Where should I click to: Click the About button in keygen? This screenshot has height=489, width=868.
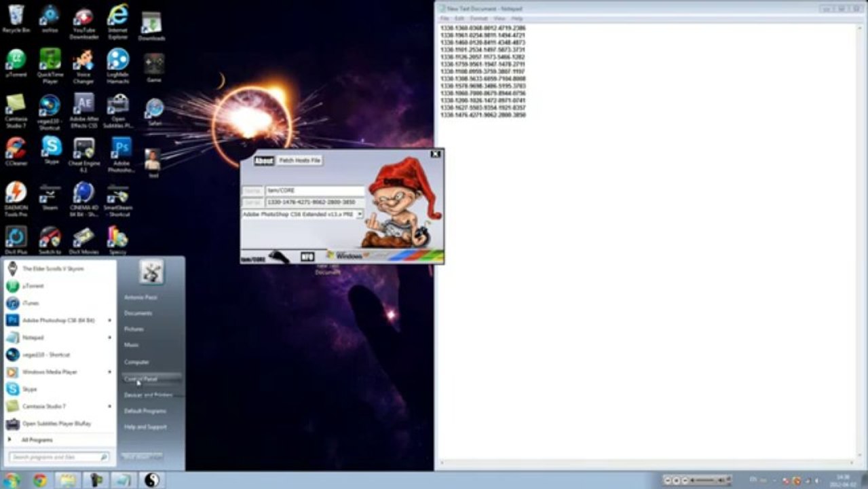click(264, 160)
